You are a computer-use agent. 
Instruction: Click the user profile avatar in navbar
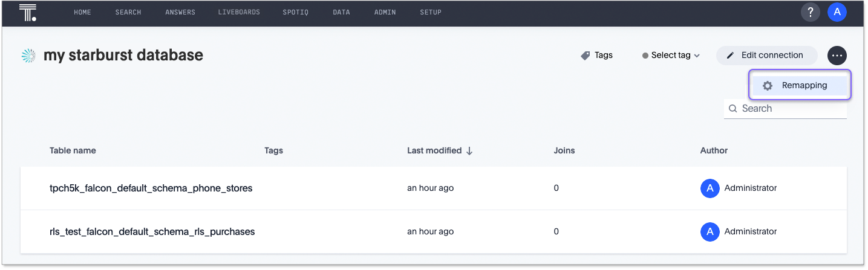point(837,12)
